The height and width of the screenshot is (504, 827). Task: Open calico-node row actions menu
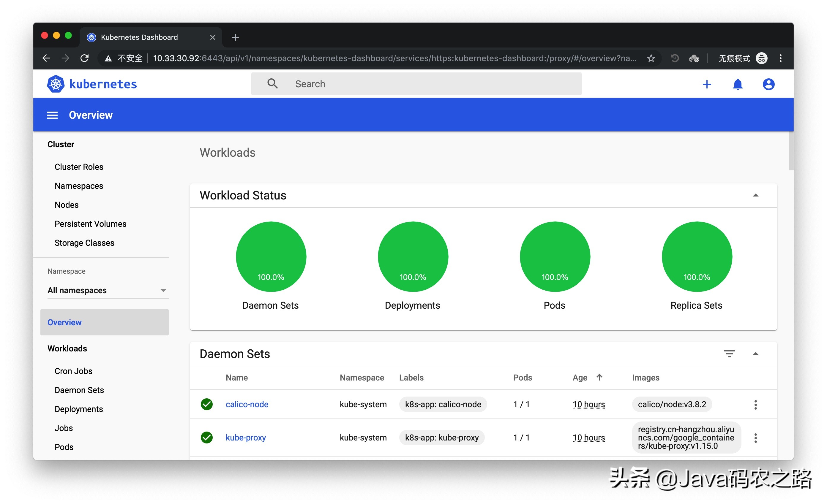[756, 404]
